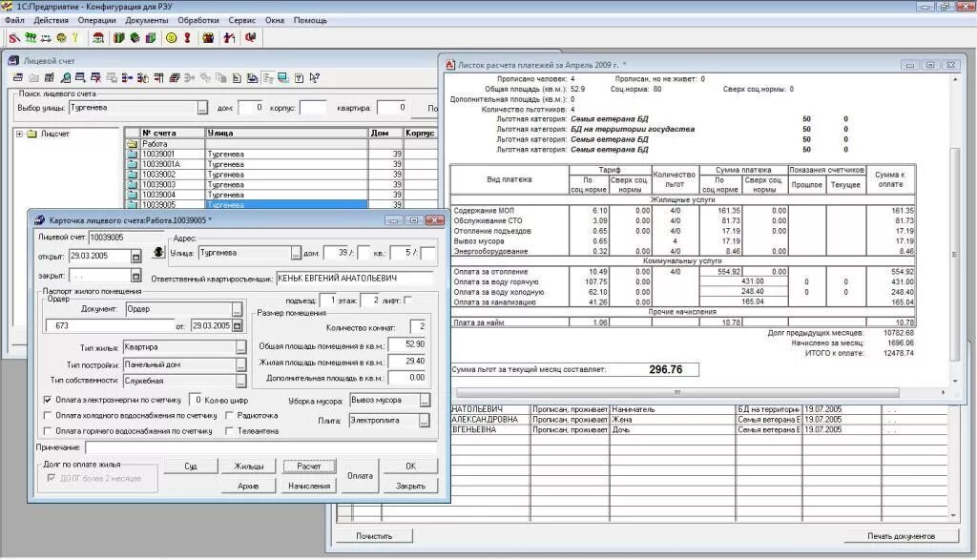Click the filter columns icon in Лицевой счет toolbar
This screenshot has height=560, width=977.
pos(158,78)
